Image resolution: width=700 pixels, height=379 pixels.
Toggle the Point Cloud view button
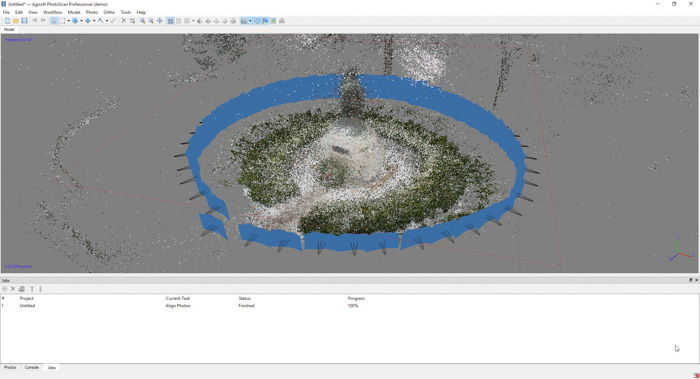pyautogui.click(x=170, y=21)
